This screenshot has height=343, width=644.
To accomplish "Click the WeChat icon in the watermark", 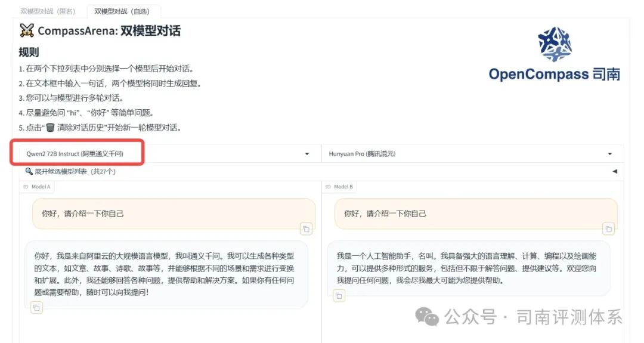I will point(427,317).
